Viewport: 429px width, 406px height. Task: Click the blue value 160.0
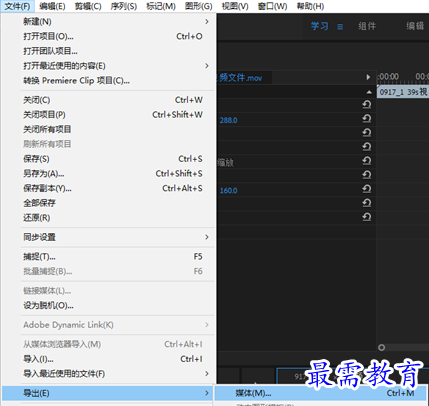click(x=228, y=191)
